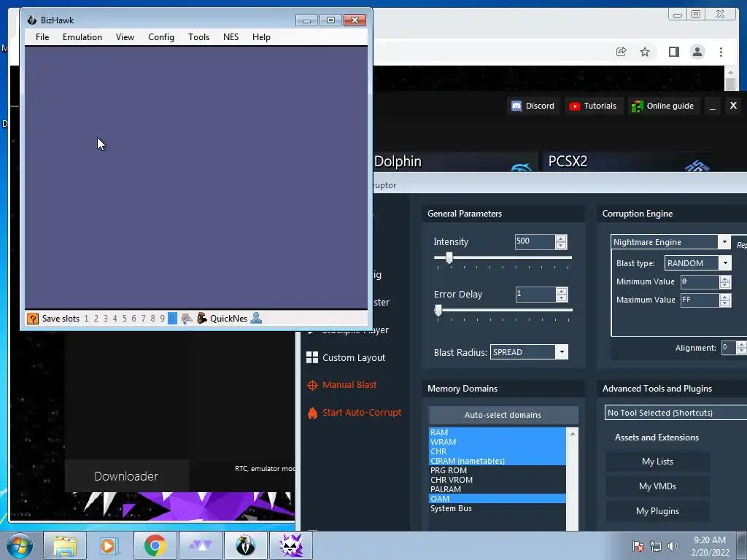Open My VMDs
The width and height of the screenshot is (747, 560).
tap(657, 486)
